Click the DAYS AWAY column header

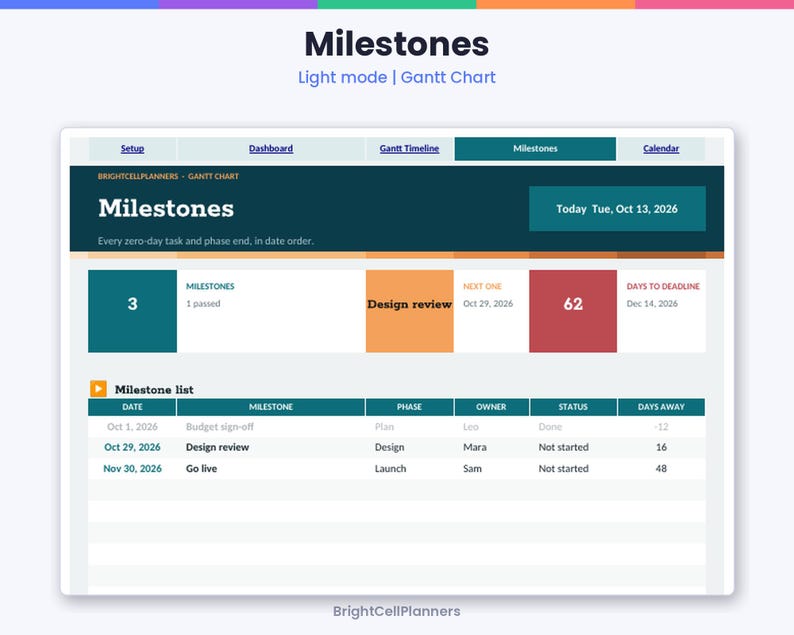661,407
